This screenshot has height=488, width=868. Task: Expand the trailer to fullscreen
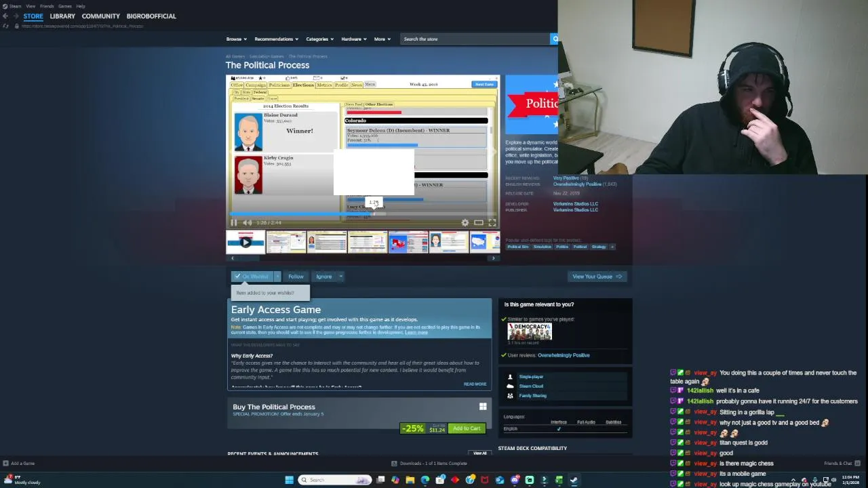click(x=492, y=222)
